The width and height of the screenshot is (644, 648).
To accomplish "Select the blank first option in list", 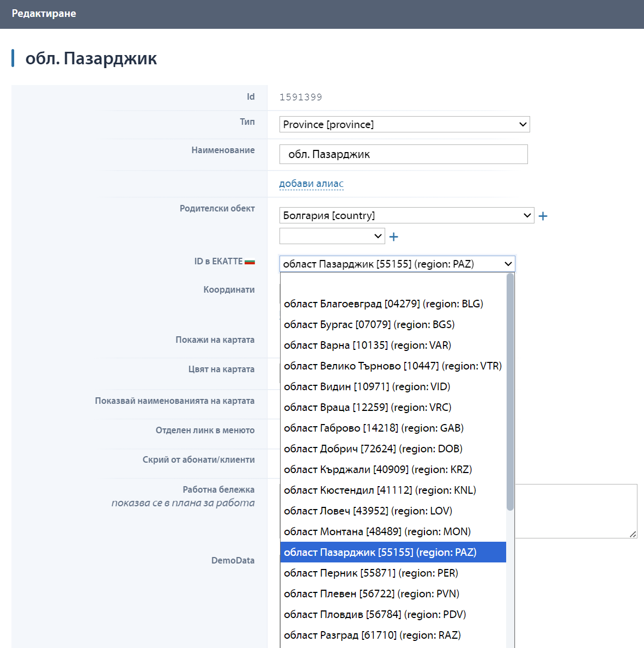I will (393, 283).
